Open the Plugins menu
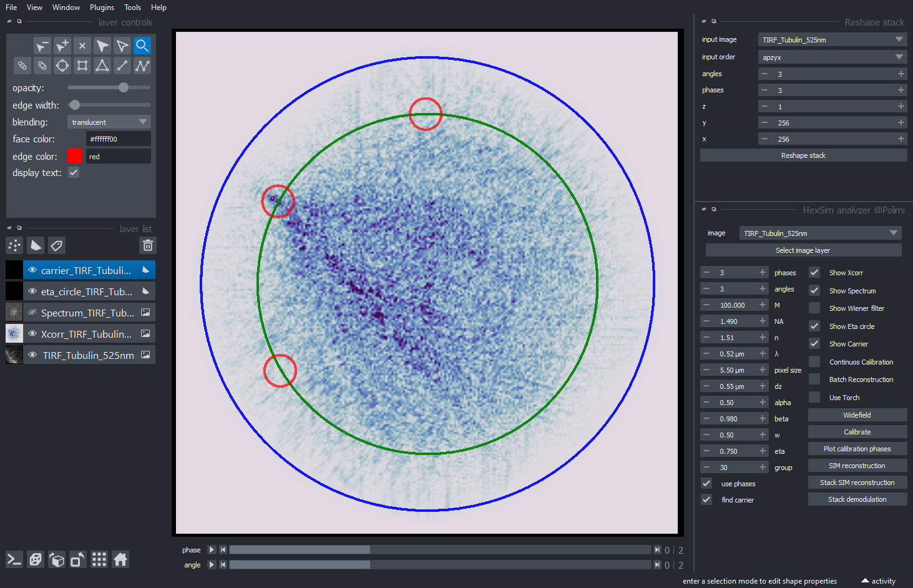 point(102,7)
